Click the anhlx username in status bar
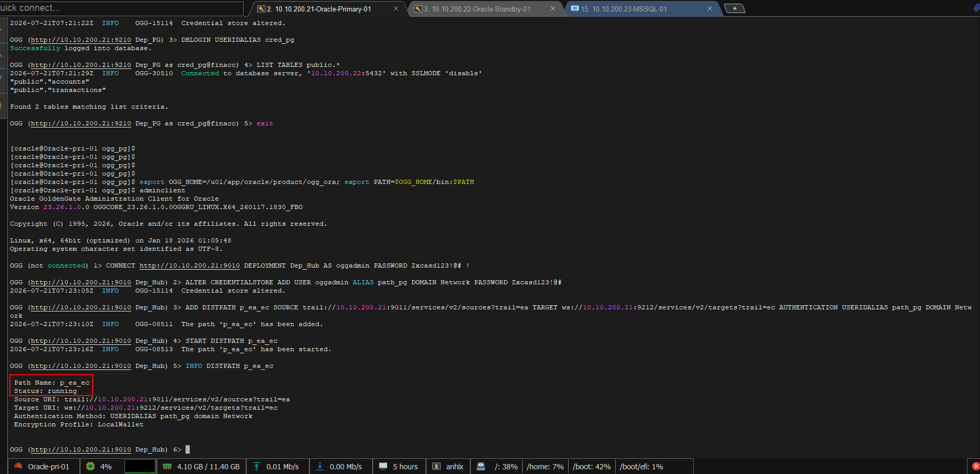Screen dimensions: 980x474 tap(455, 467)
